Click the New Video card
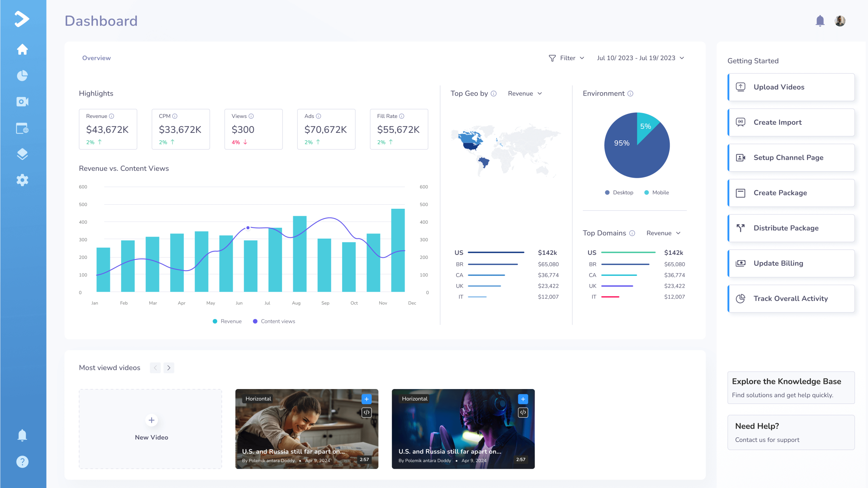868x488 pixels. coord(151,428)
